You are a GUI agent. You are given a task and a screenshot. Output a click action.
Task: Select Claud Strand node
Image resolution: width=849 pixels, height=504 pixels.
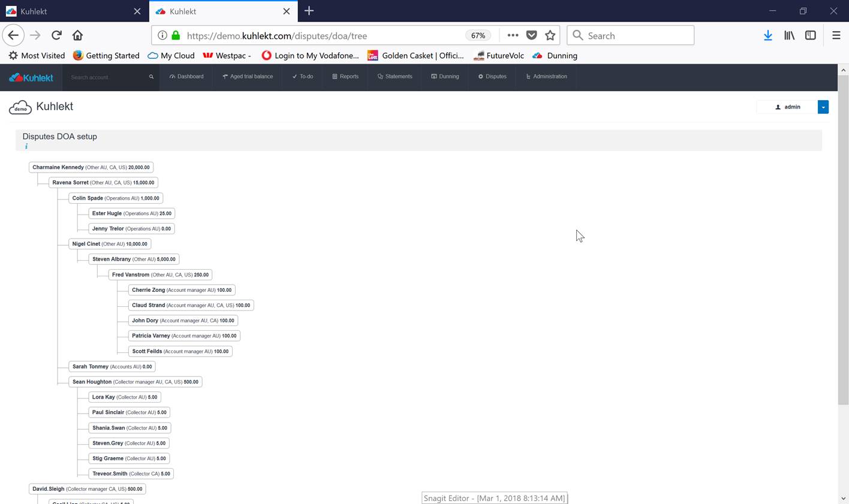pos(191,305)
